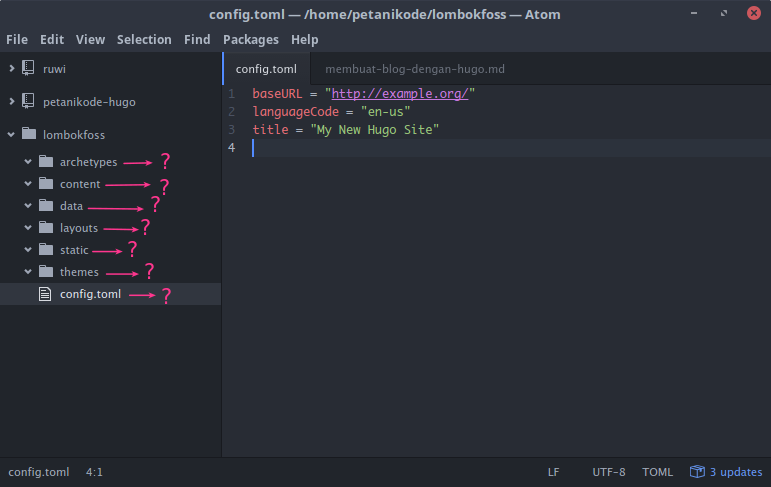Open the http://example.org/ link
771x487 pixels.
[x=400, y=93]
